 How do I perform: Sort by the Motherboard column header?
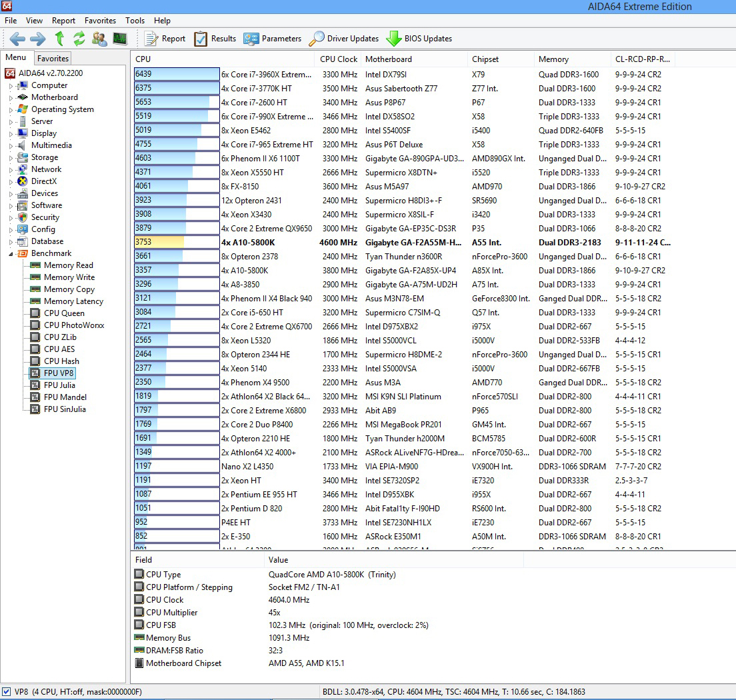(x=415, y=59)
